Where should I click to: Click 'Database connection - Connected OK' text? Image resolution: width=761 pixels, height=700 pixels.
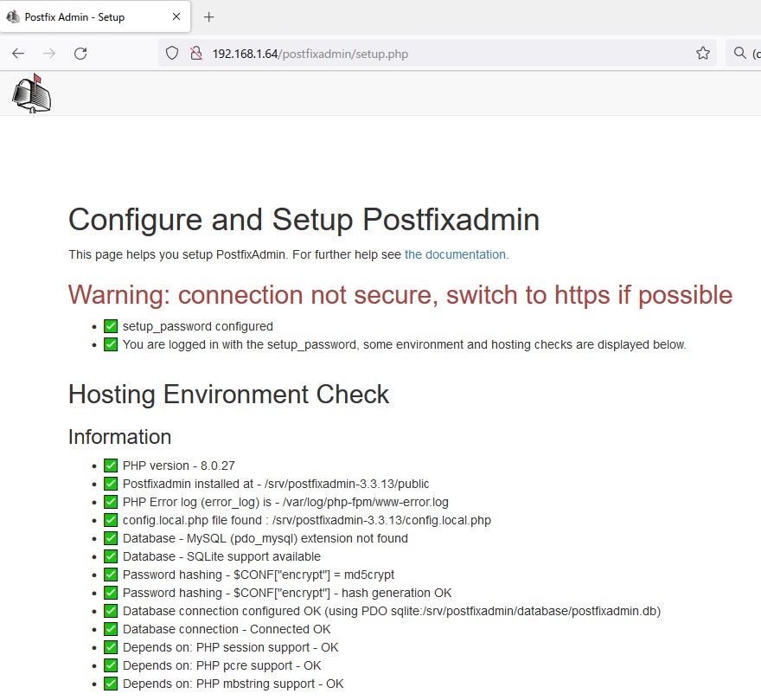tap(227, 629)
